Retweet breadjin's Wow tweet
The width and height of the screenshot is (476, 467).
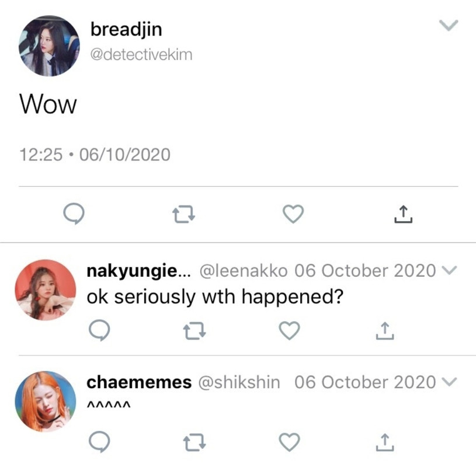pos(183,215)
